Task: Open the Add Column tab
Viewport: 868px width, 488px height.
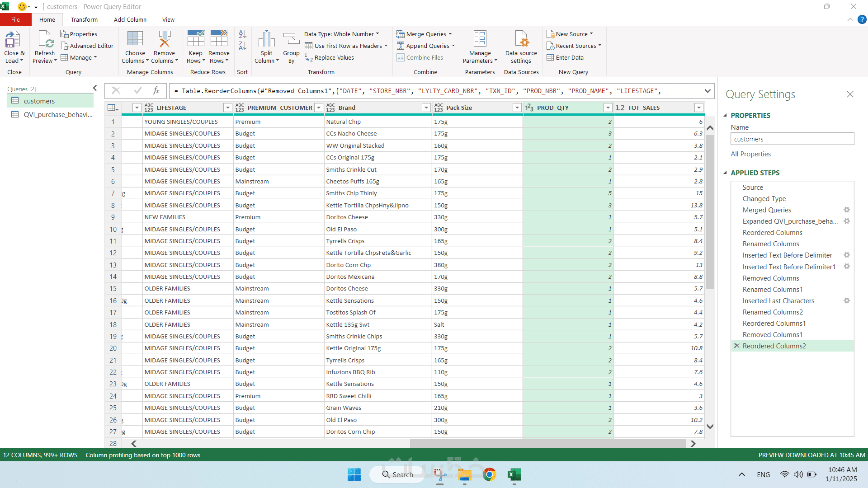Action: [x=130, y=19]
